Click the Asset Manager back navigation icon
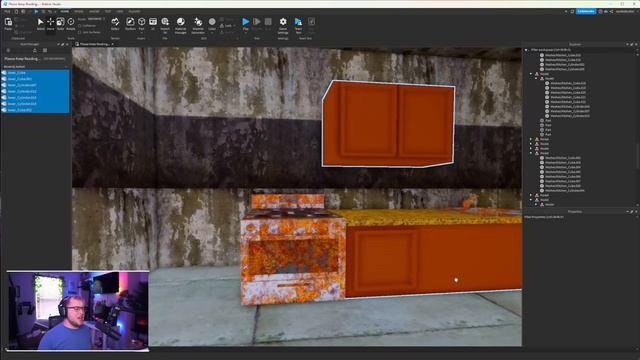 coord(8,51)
